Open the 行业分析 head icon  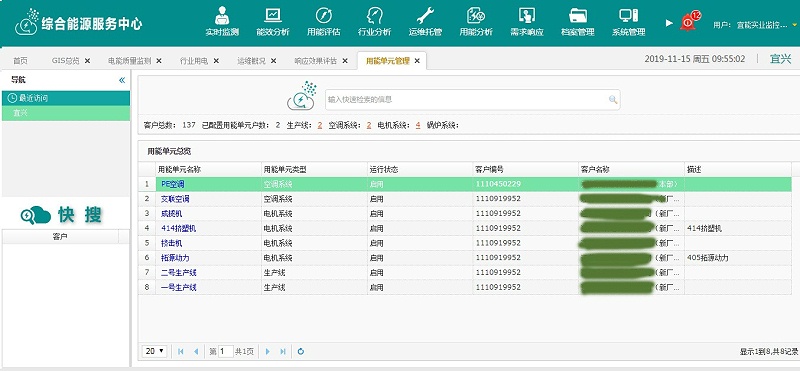pyautogui.click(x=374, y=15)
